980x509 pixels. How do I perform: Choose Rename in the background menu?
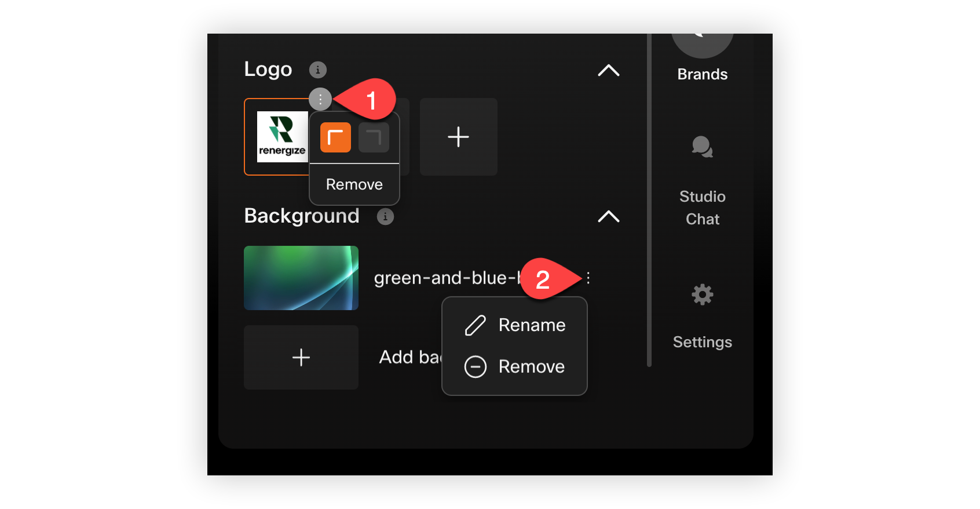click(515, 325)
